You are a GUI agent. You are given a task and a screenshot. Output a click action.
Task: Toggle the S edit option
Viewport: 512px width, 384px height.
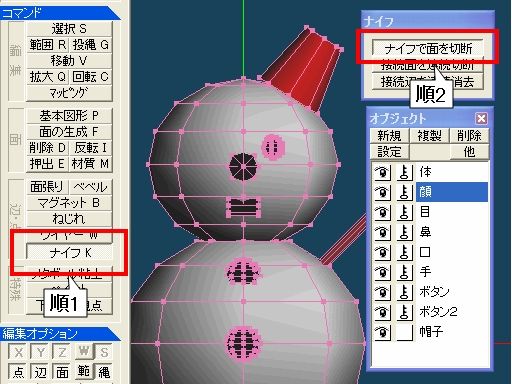[104, 352]
